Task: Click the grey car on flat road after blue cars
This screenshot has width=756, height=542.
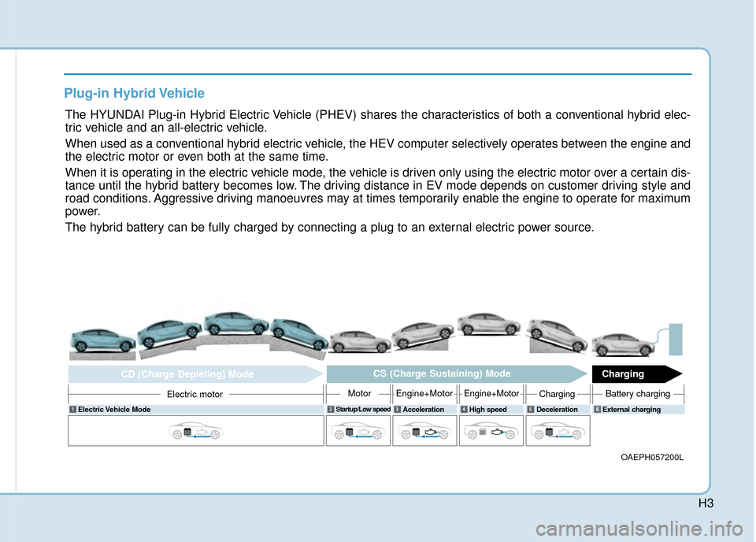Action: [360, 341]
